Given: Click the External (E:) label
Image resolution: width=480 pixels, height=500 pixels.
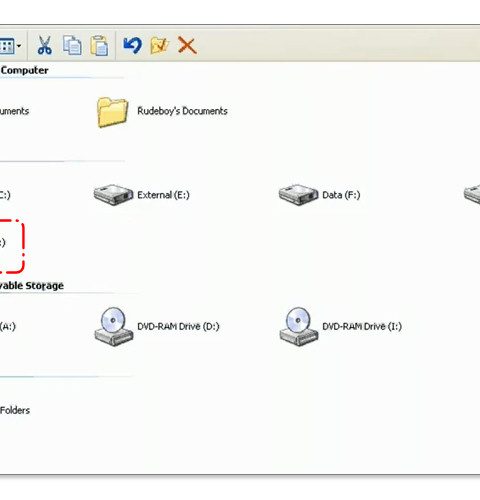Looking at the screenshot, I should click(x=163, y=195).
